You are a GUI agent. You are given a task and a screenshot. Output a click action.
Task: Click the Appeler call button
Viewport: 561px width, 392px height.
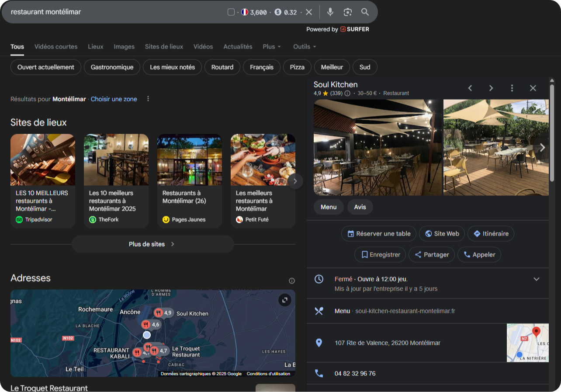tap(479, 255)
